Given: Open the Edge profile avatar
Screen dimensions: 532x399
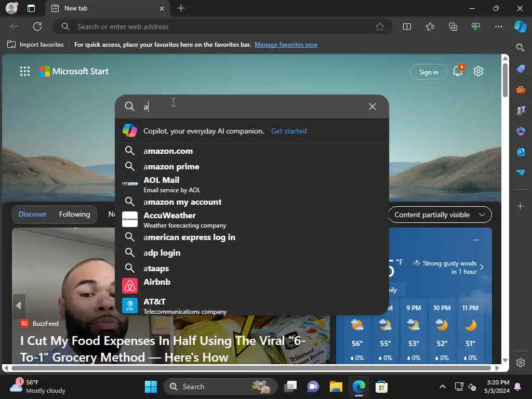Looking at the screenshot, I should click(x=11, y=8).
